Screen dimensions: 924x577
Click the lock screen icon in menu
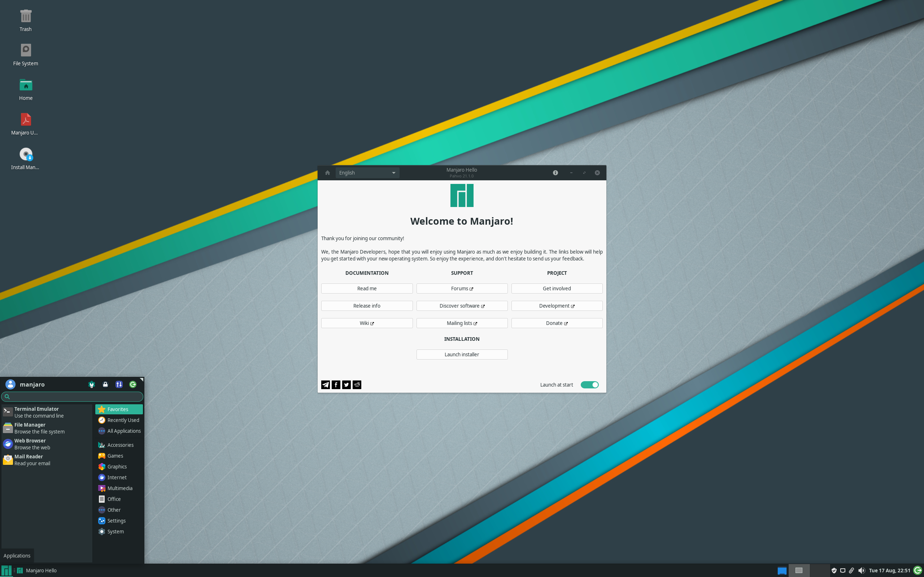point(105,384)
